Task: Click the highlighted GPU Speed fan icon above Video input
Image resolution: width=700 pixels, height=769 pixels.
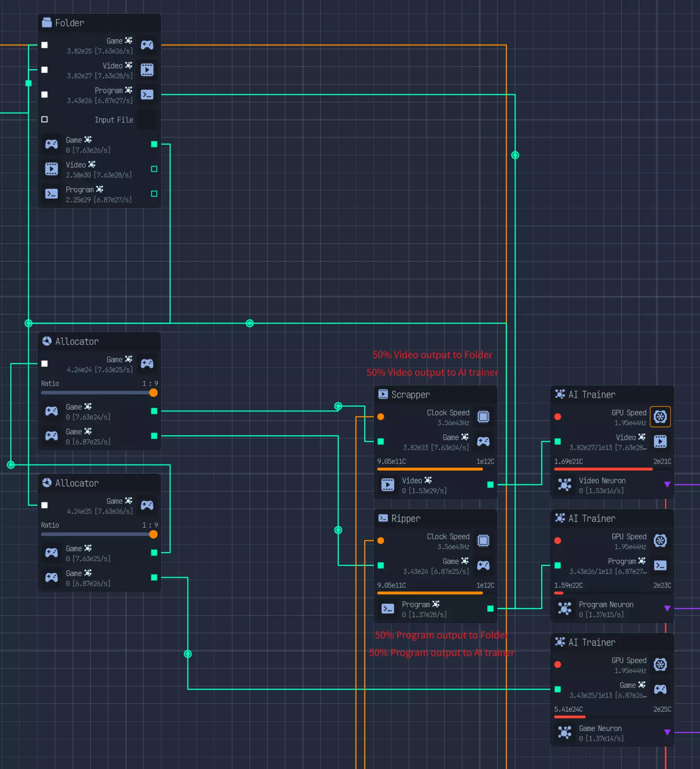Action: [x=660, y=417]
